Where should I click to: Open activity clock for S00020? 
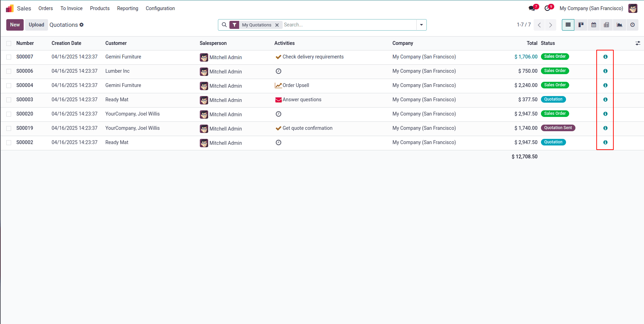[x=278, y=114]
